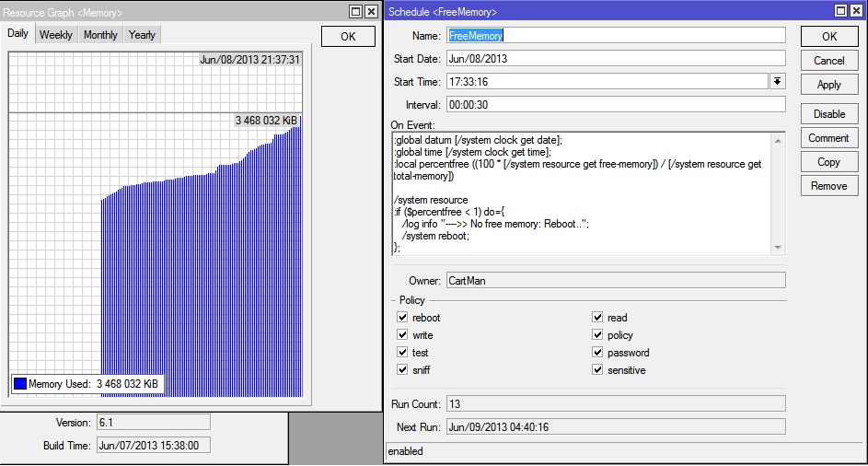Click the Run Count field
This screenshot has width=868, height=466.
pyautogui.click(x=616, y=404)
